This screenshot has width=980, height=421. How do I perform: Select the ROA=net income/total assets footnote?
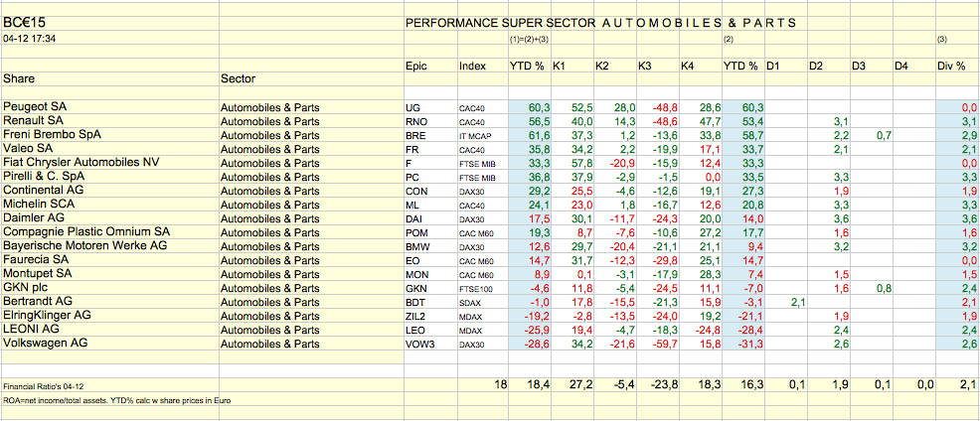point(117,400)
